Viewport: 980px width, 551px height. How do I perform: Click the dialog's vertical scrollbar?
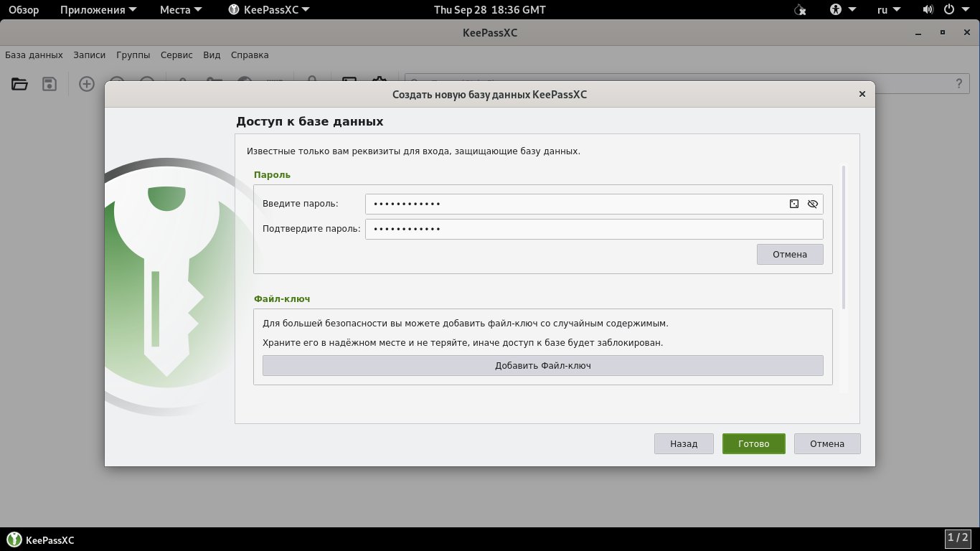[x=844, y=237]
